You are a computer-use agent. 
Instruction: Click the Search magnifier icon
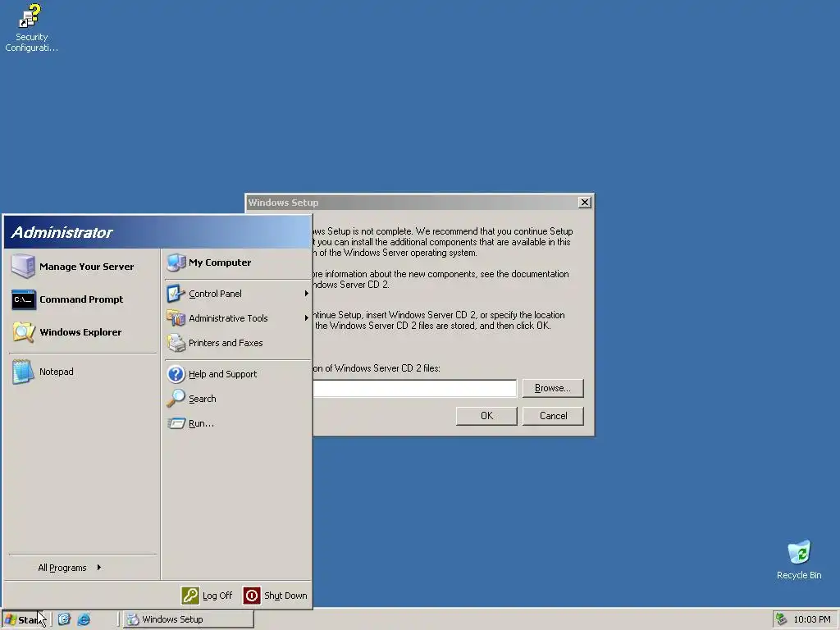click(176, 399)
